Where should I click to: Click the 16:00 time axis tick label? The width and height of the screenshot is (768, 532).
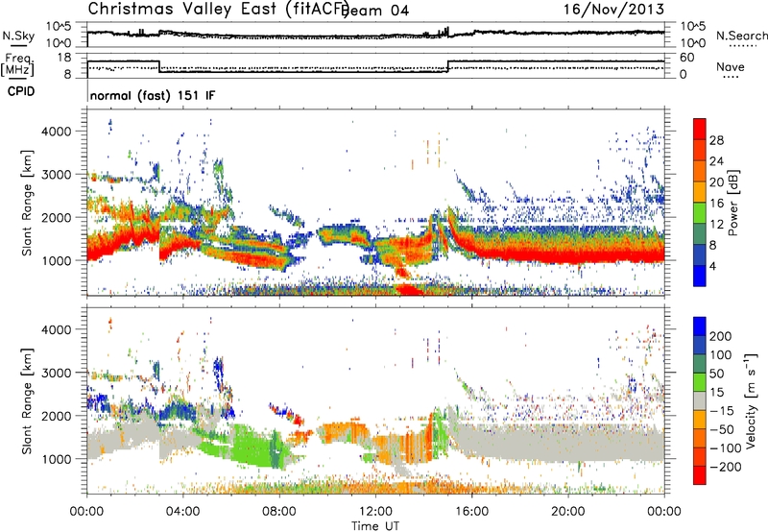point(471,512)
